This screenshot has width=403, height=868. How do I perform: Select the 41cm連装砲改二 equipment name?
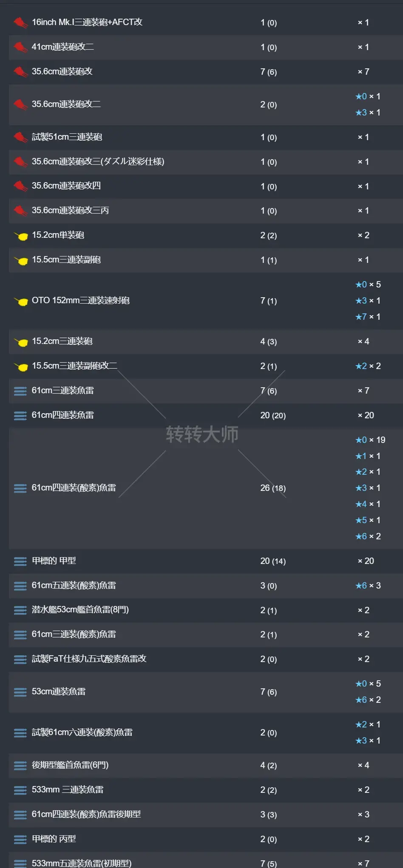coord(63,47)
